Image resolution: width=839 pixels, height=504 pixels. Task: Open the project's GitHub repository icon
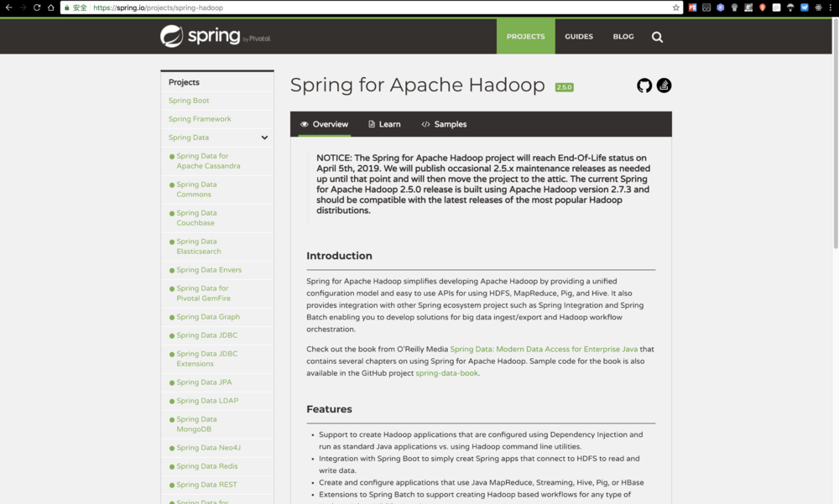click(x=644, y=86)
